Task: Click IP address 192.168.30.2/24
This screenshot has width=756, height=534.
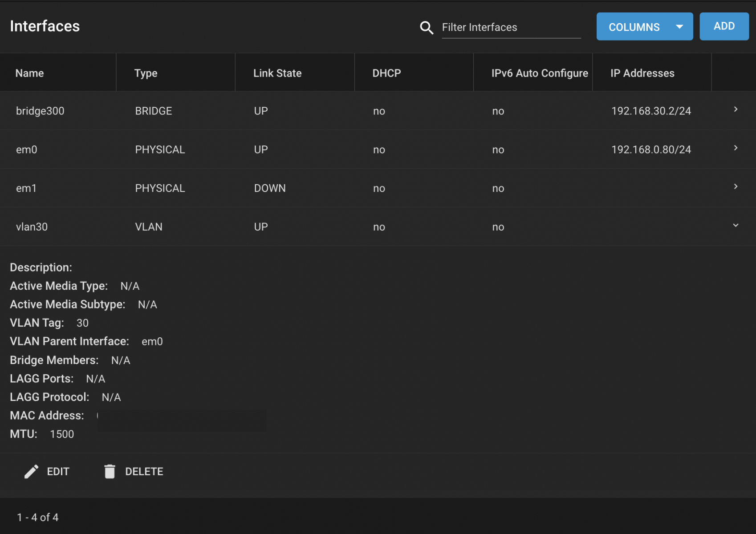Action: pos(651,111)
